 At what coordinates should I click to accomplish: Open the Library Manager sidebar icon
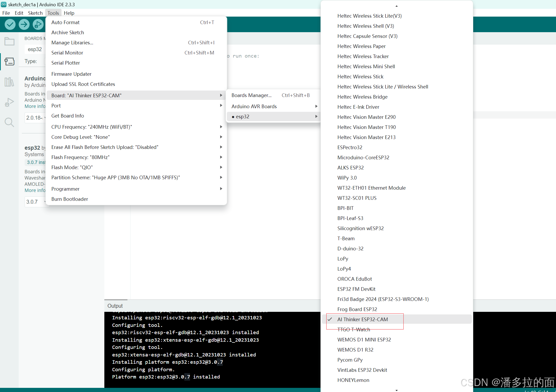pos(9,82)
